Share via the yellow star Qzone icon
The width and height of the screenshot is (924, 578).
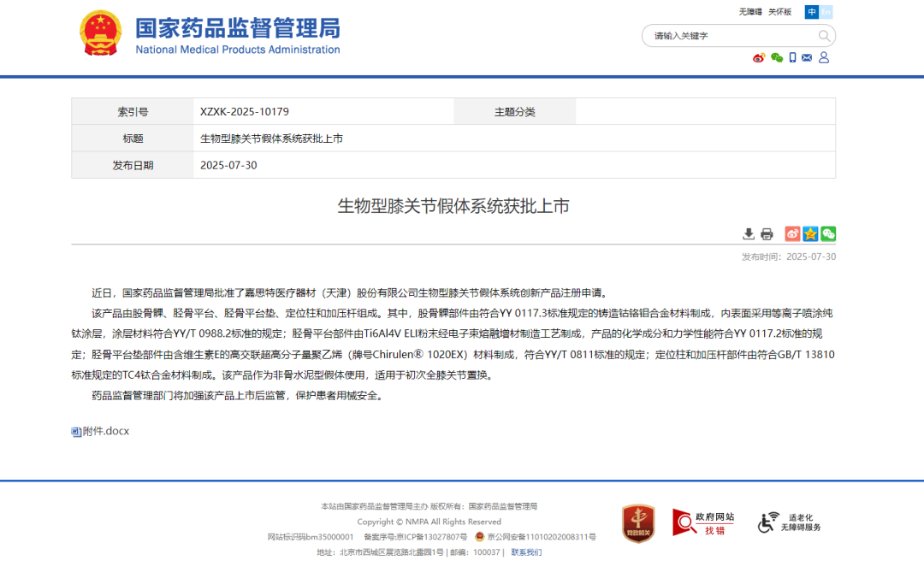(x=810, y=234)
